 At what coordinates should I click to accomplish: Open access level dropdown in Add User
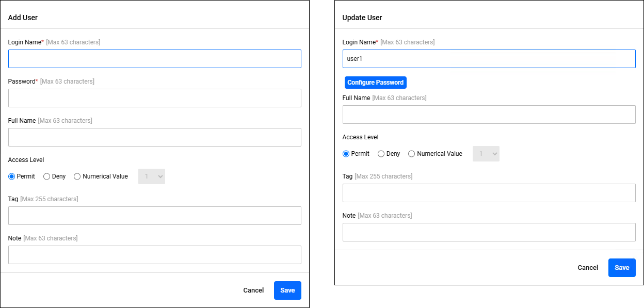[x=152, y=176]
